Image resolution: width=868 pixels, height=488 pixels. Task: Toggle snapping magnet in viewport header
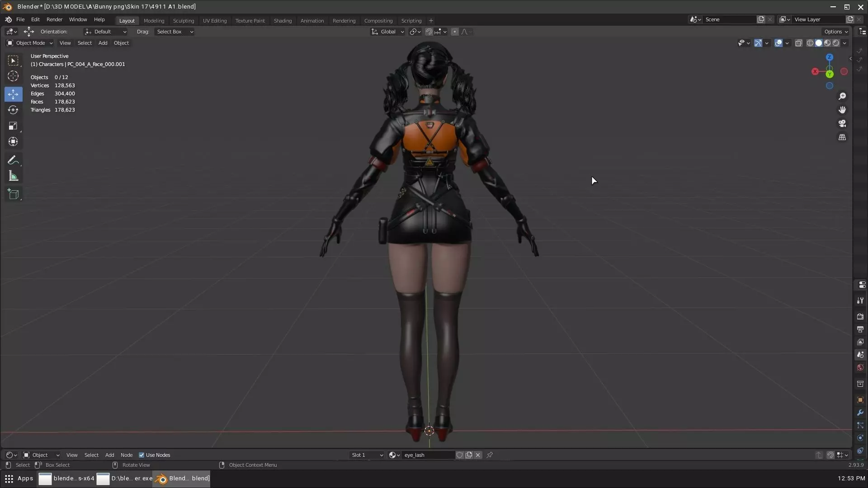click(x=429, y=32)
